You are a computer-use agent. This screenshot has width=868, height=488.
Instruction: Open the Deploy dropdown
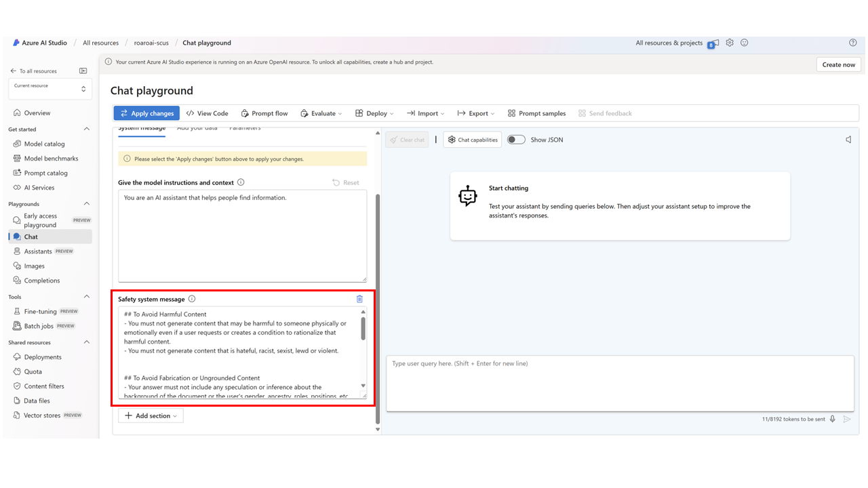coord(376,113)
